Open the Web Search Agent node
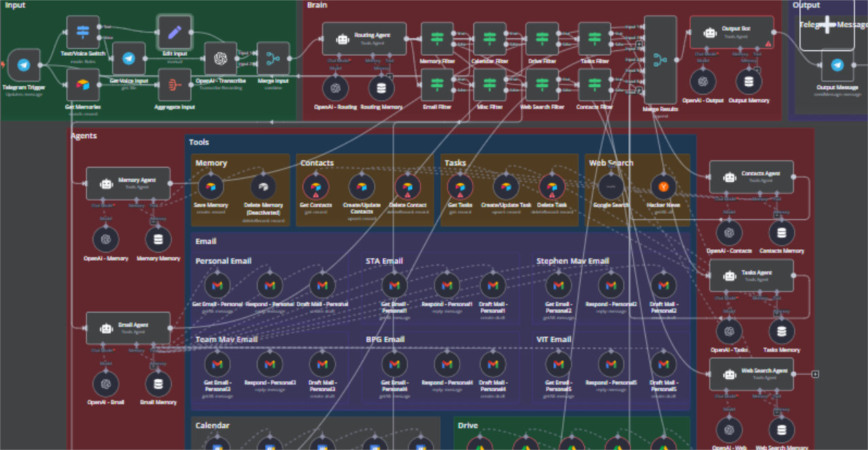This screenshot has width=868, height=450. [x=750, y=373]
